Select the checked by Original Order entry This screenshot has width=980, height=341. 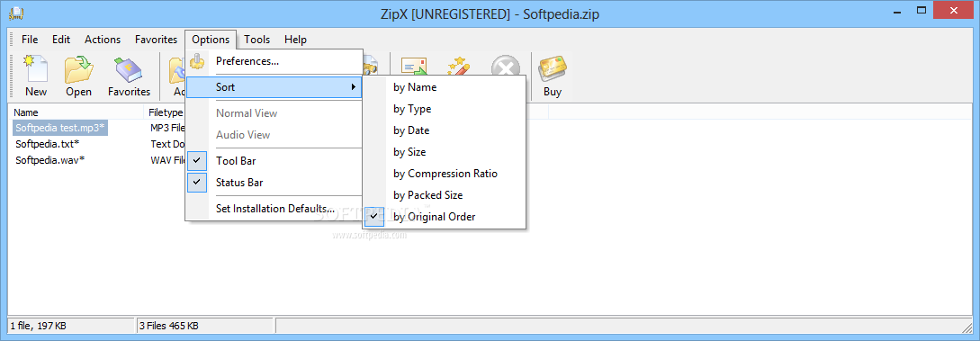[x=445, y=217]
